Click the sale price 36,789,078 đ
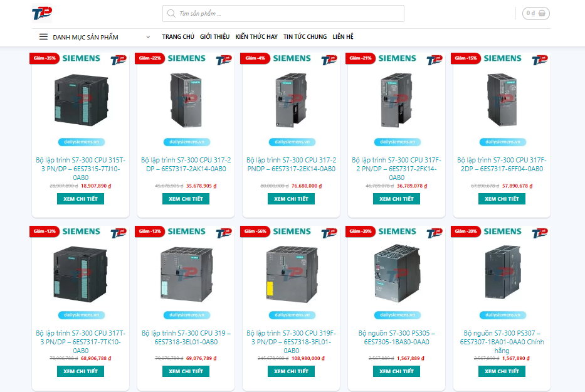The width and height of the screenshot is (585, 392). point(413,186)
